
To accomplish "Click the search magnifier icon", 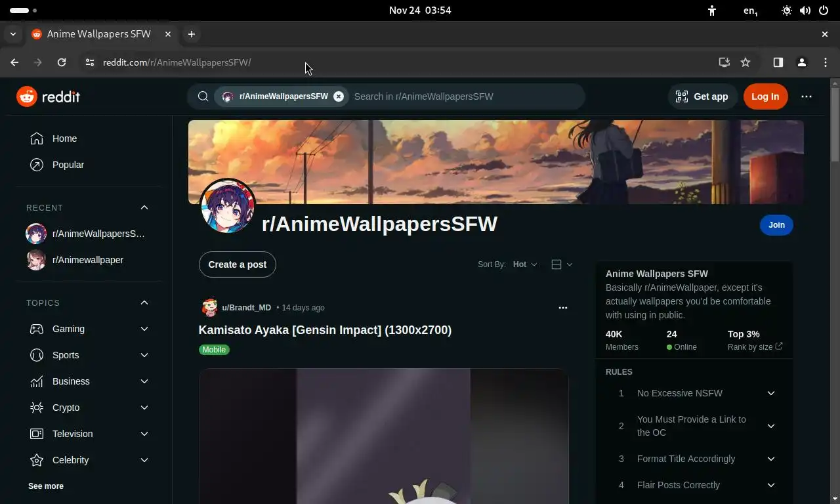I will pyautogui.click(x=203, y=96).
